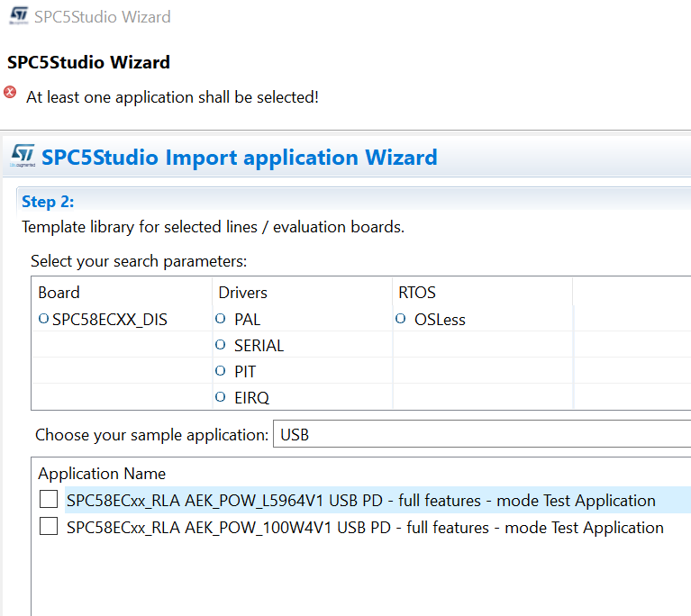Click the red error icon
691x616 pixels.
[x=11, y=92]
